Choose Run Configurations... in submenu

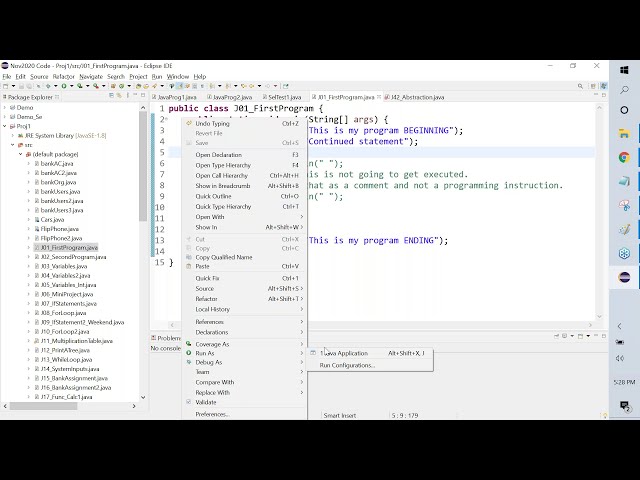(x=370, y=365)
